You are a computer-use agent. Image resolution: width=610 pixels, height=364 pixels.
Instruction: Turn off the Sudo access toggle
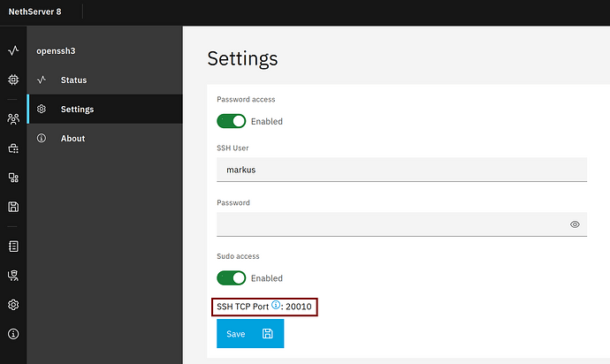(x=232, y=277)
